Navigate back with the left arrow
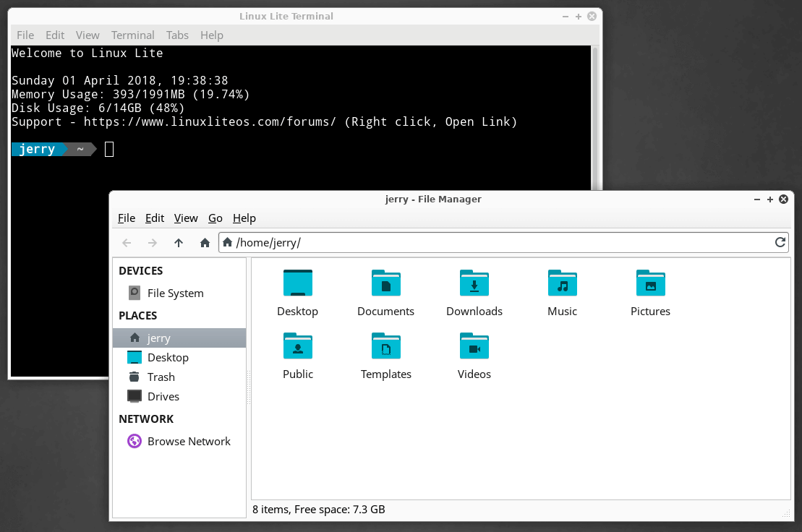 coord(127,244)
